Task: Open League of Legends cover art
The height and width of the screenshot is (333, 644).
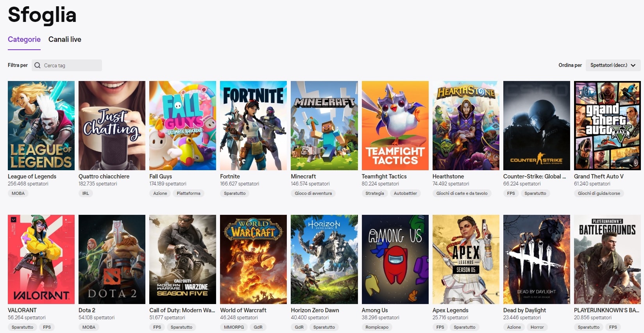Action: pyautogui.click(x=41, y=126)
